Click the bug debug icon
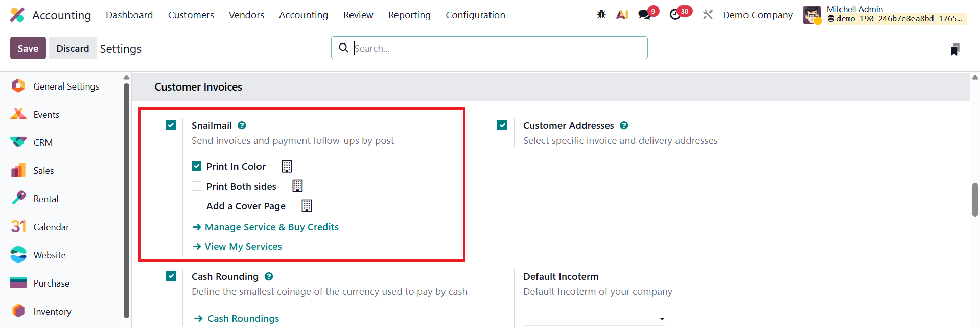This screenshot has width=980, height=328. pos(601,15)
